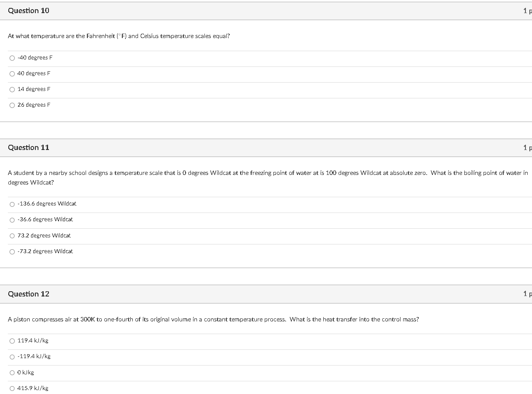Choose the 0 kJkg answer
Screen dimensions: 532x394
pos(12,373)
